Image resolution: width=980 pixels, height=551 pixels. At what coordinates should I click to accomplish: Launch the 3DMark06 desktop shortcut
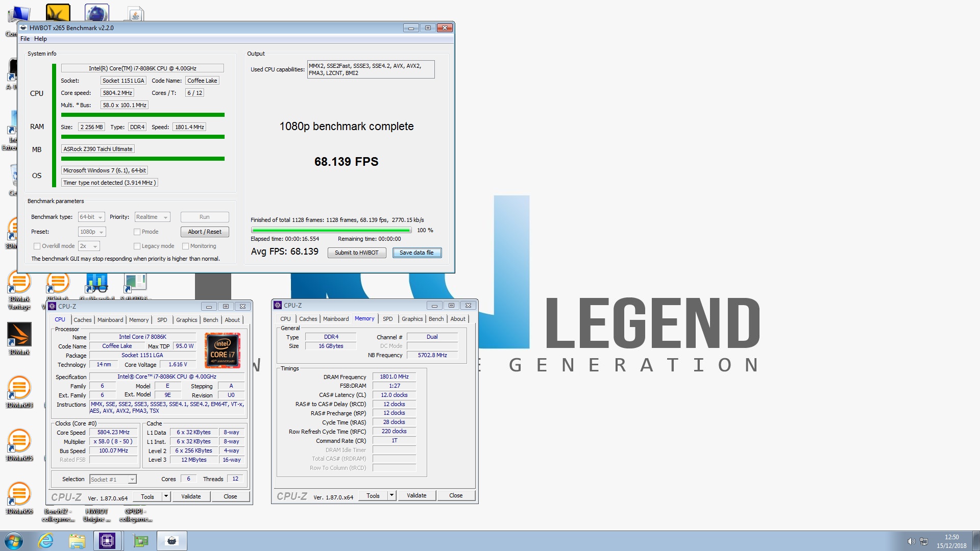(x=19, y=498)
